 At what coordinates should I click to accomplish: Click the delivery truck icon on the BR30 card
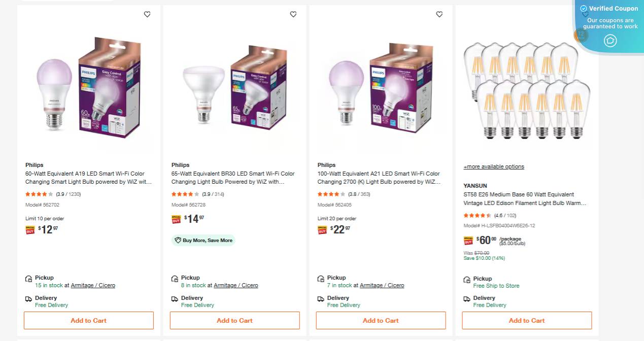175,298
